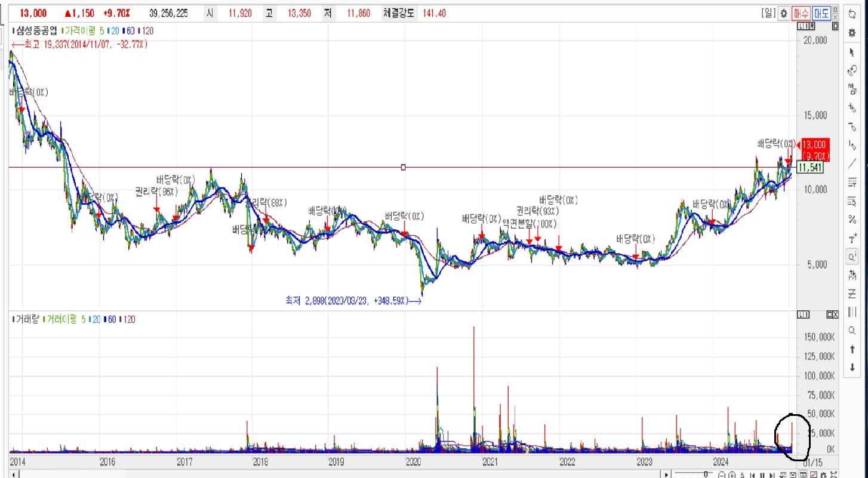Toggle the 120-day price moving average legend
The width and height of the screenshot is (868, 478).
click(x=146, y=30)
